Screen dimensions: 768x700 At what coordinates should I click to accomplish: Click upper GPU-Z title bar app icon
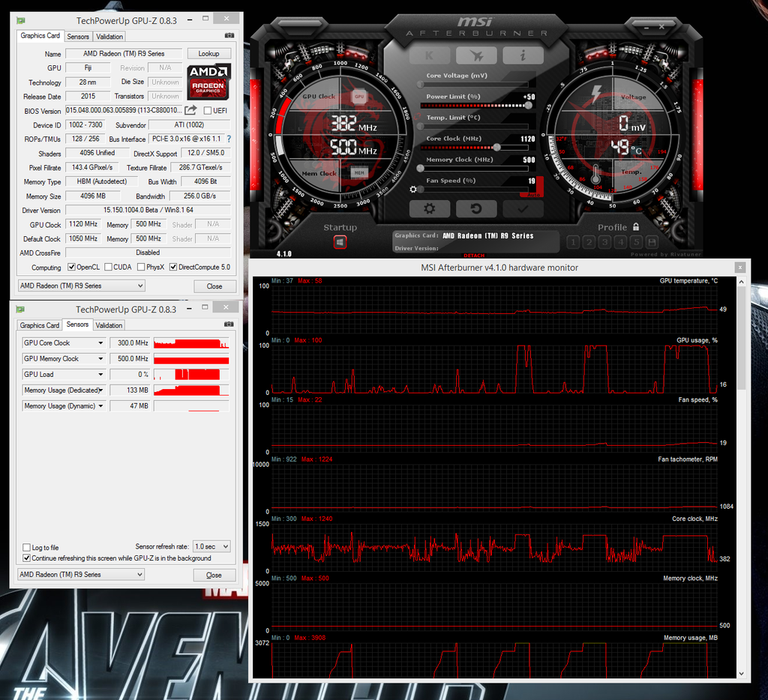tap(20, 20)
